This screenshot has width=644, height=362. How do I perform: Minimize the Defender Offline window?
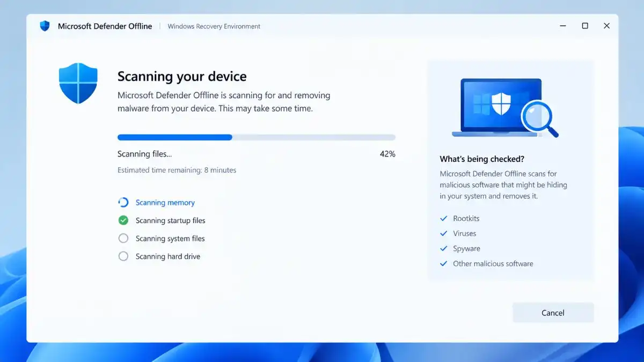pyautogui.click(x=563, y=26)
